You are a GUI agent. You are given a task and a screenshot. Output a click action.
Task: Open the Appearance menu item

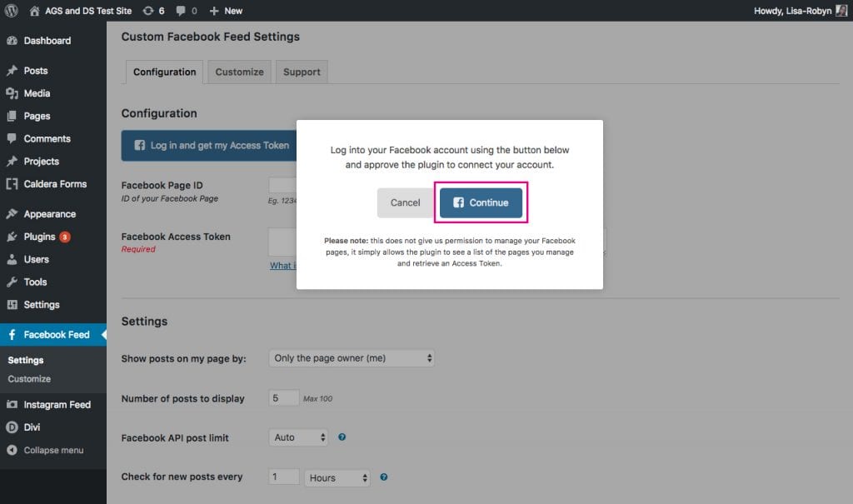(x=49, y=214)
